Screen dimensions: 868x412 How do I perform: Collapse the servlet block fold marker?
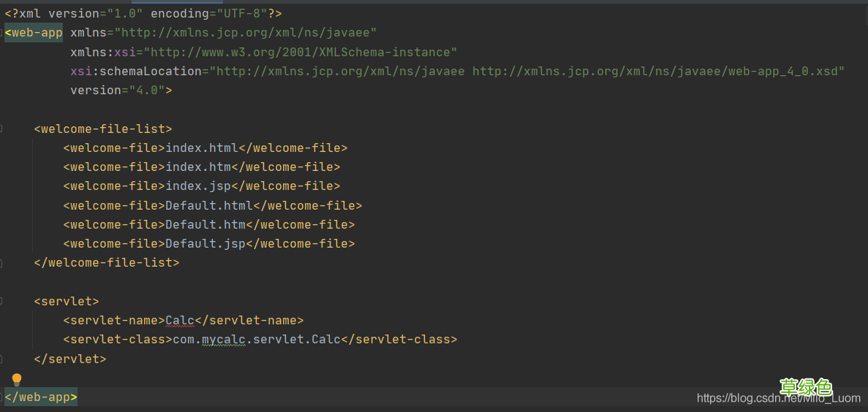(x=2, y=301)
